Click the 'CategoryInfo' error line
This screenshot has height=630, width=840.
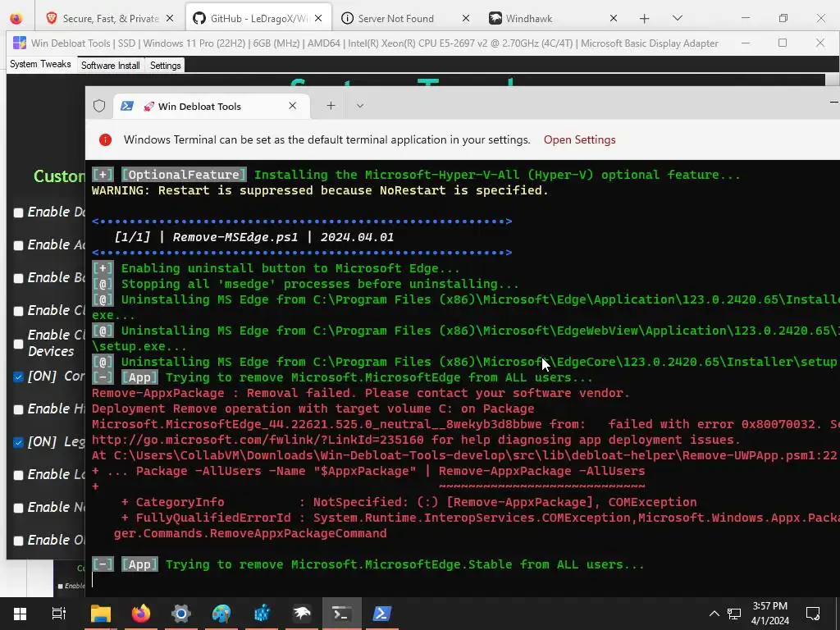coord(409,502)
